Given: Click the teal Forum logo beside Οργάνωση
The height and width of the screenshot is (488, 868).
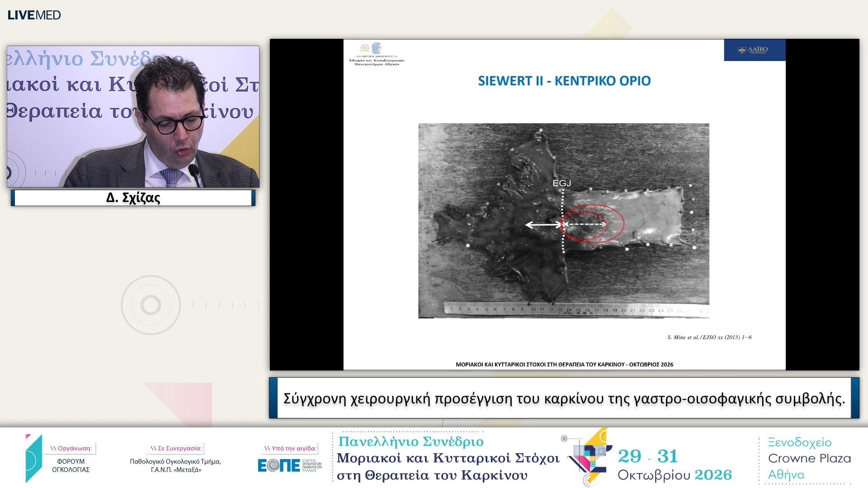Looking at the screenshot, I should pyautogui.click(x=34, y=458).
